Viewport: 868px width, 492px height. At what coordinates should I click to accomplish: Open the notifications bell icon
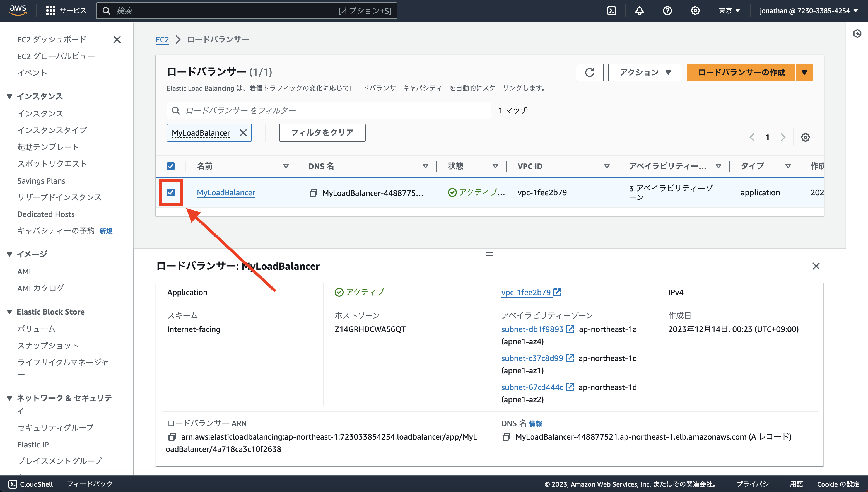point(639,11)
